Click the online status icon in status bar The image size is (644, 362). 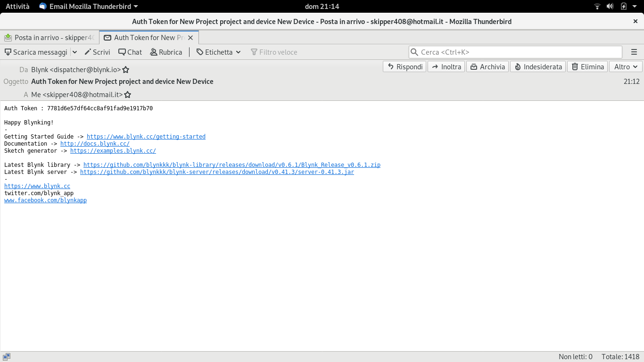[x=7, y=357]
